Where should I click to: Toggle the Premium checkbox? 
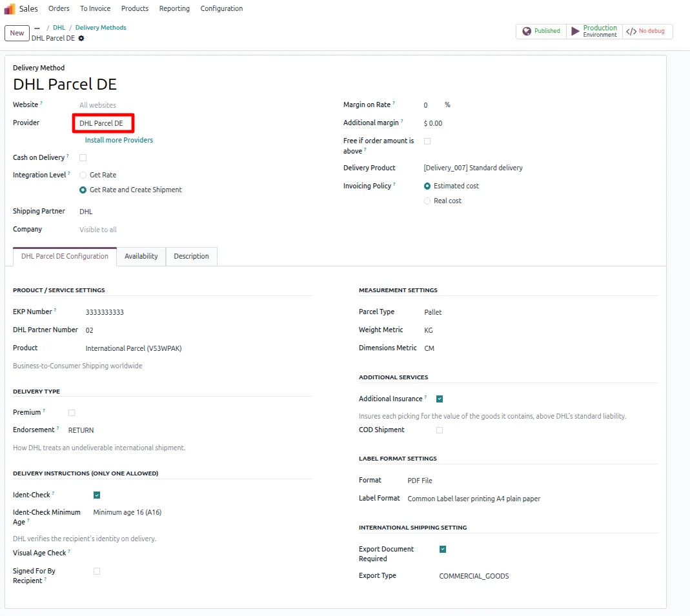[72, 412]
